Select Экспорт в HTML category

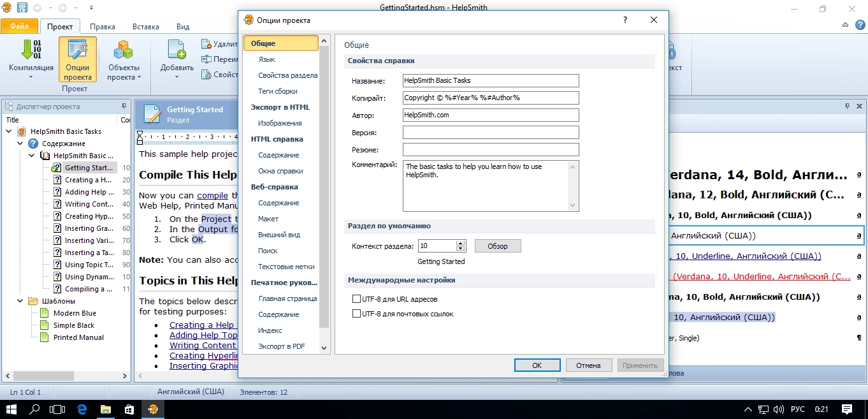point(280,107)
